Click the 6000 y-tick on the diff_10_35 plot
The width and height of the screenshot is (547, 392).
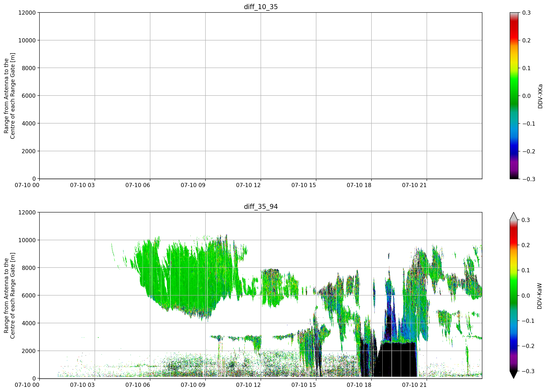(29, 96)
